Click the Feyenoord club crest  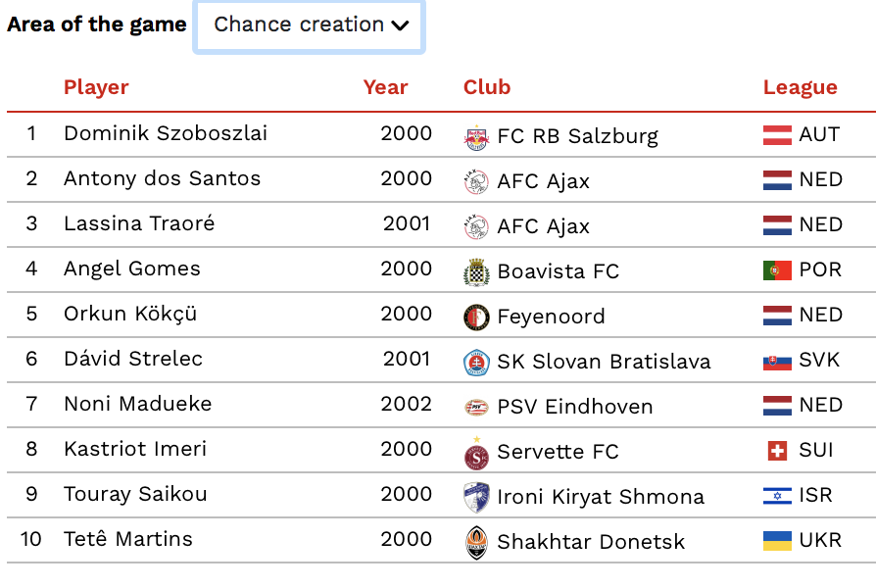point(476,318)
